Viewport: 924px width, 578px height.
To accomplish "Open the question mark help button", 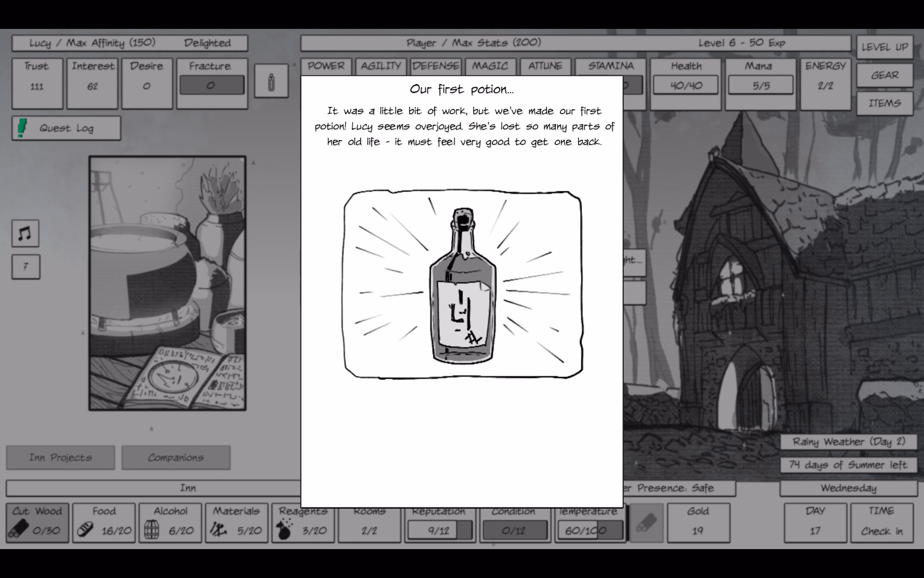I will point(26,266).
